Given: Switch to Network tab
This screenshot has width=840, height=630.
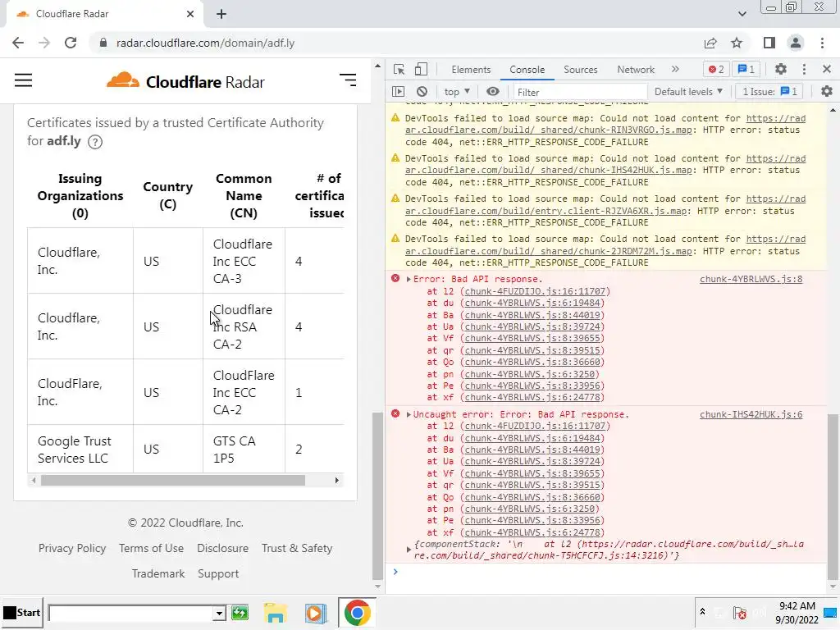Looking at the screenshot, I should click(636, 70).
